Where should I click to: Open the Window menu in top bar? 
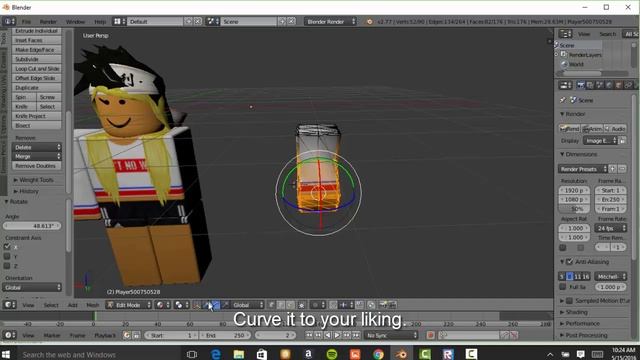click(76, 21)
